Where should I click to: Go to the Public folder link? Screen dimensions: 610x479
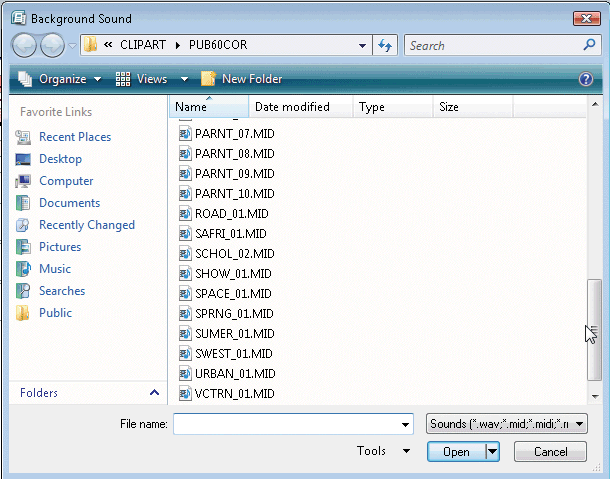(x=55, y=313)
